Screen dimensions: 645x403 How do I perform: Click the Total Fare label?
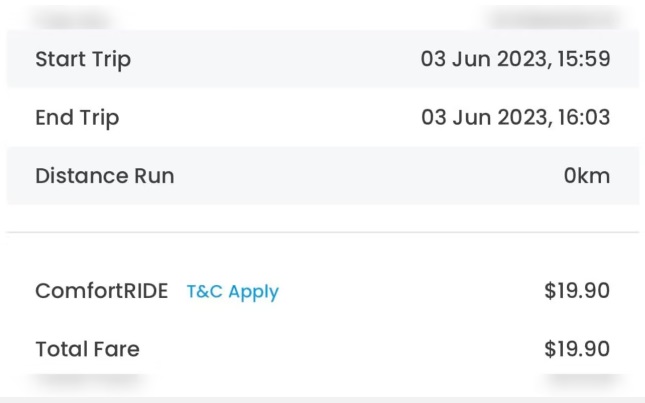(87, 349)
